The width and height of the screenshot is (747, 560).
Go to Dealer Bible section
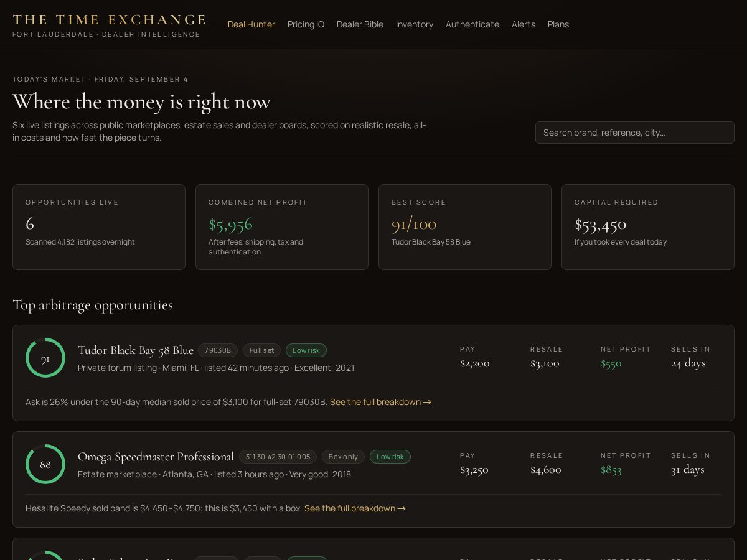click(x=360, y=24)
